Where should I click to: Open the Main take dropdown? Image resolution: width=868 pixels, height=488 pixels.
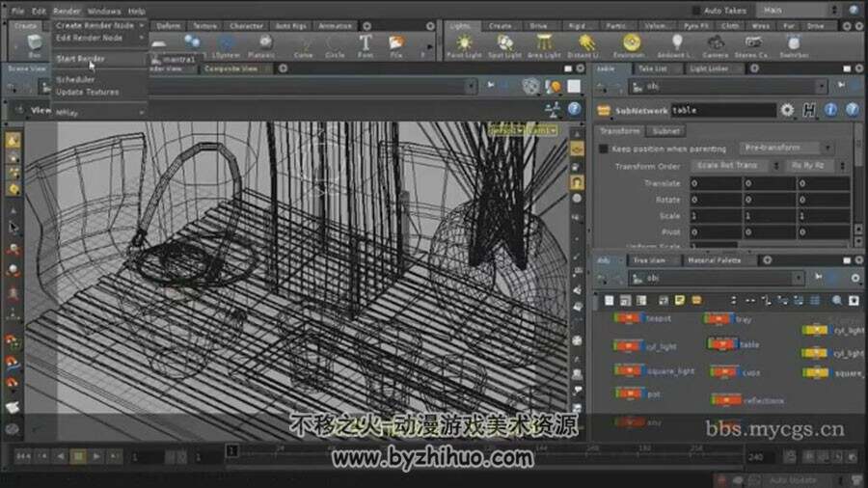tap(799, 10)
